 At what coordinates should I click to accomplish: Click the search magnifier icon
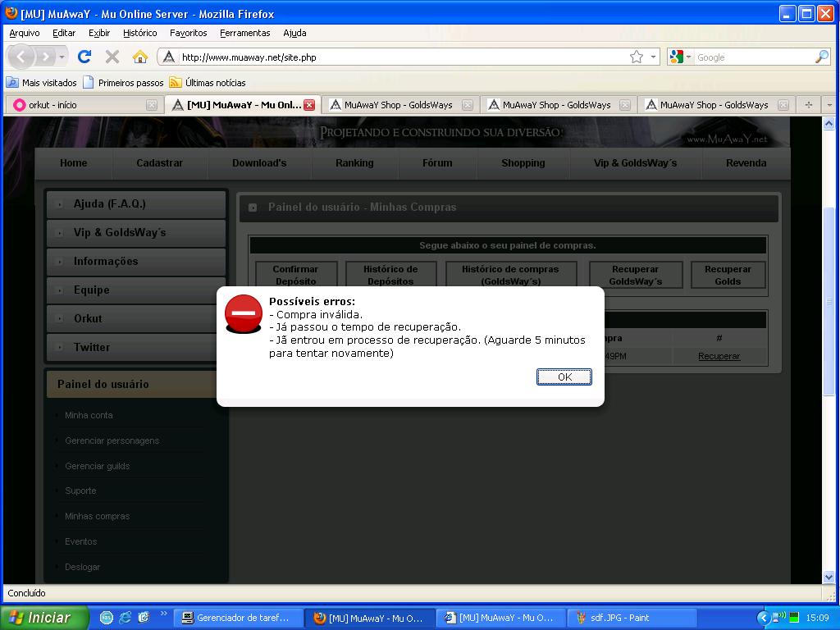(822, 57)
